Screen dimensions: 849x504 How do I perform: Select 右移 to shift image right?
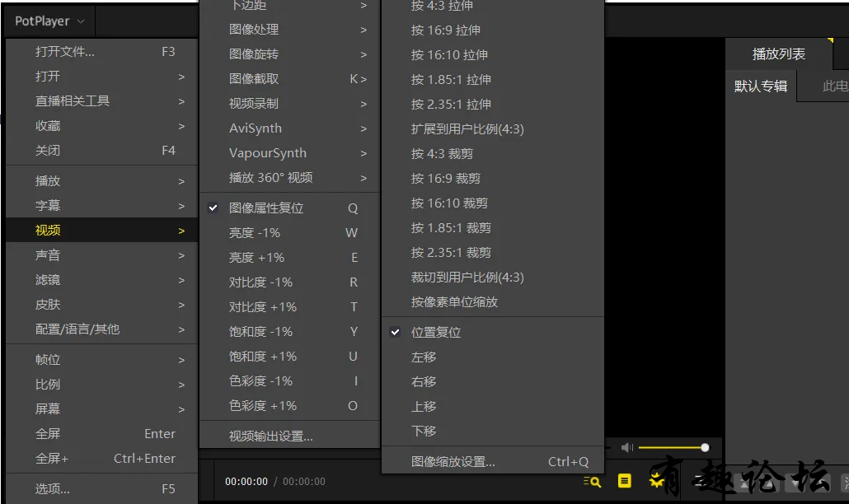[493, 382]
